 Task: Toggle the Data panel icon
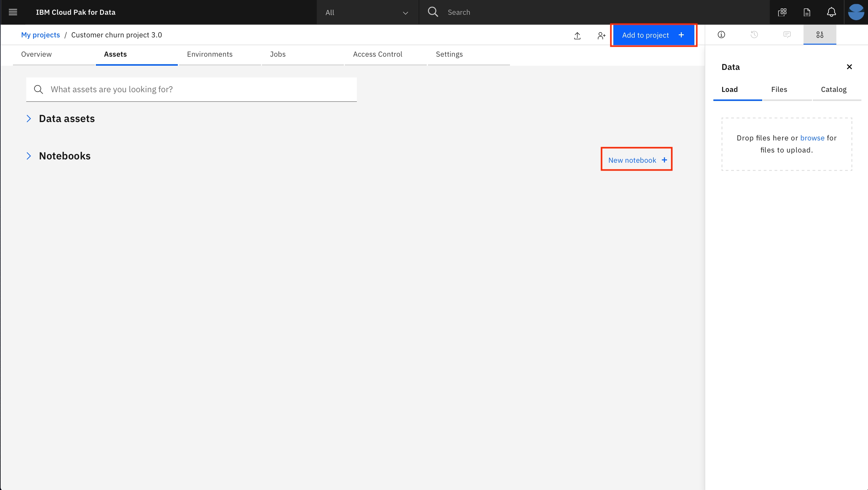click(819, 35)
